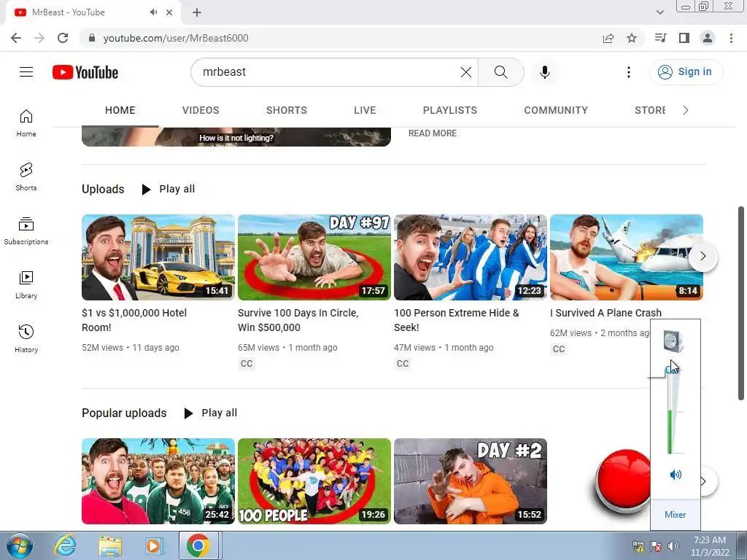This screenshot has height=560, width=747.
Task: Open Library in the sidebar
Action: coord(26,285)
